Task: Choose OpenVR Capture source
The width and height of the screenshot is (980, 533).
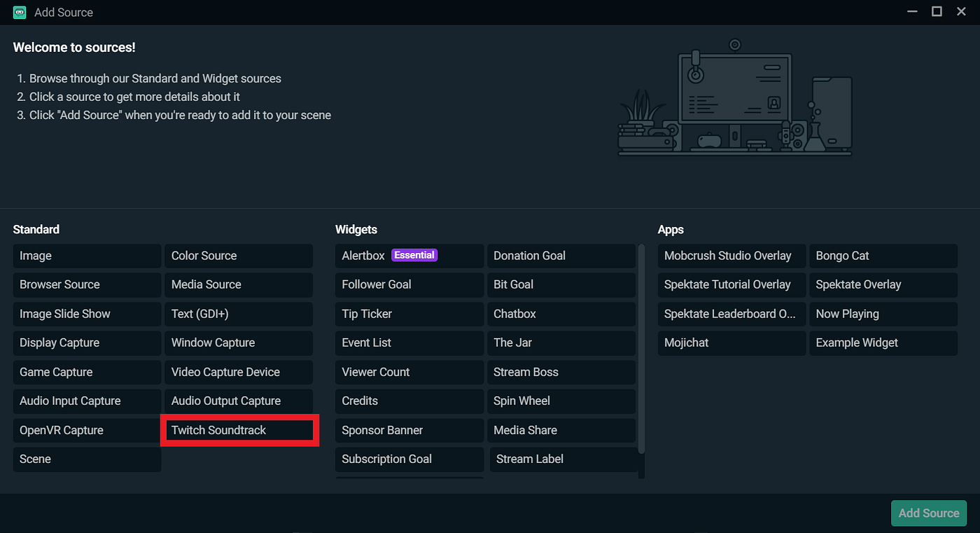Action: 87,430
